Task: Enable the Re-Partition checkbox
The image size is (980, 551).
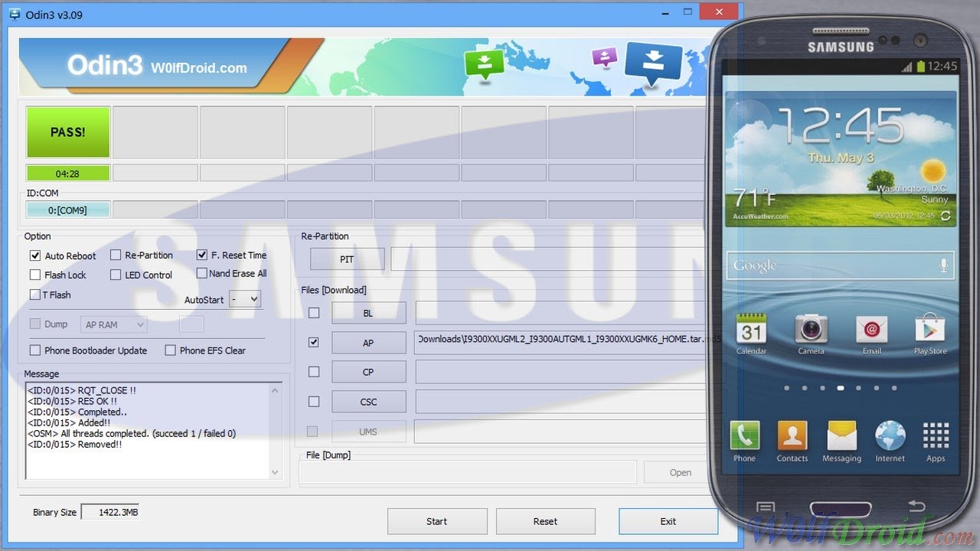Action: point(116,255)
